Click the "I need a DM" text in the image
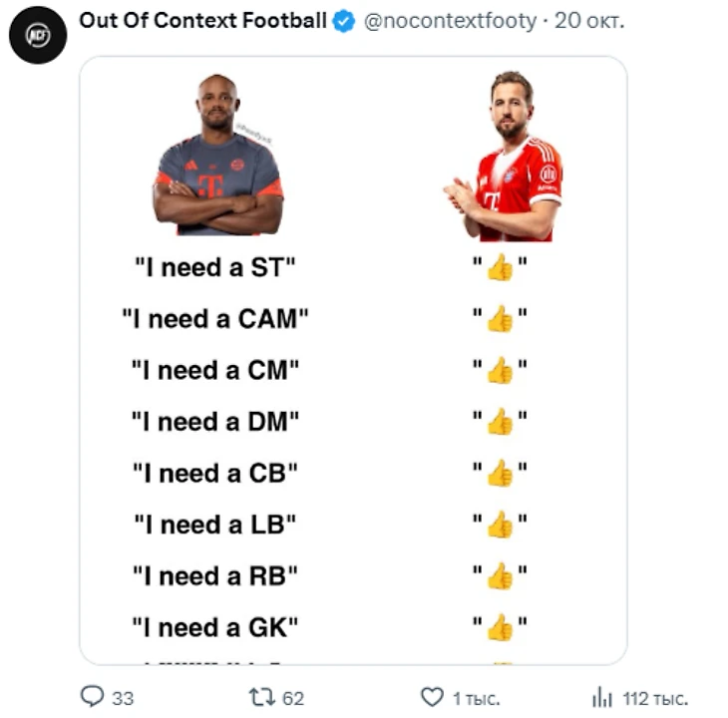The height and width of the screenshot is (718, 728). 215,422
